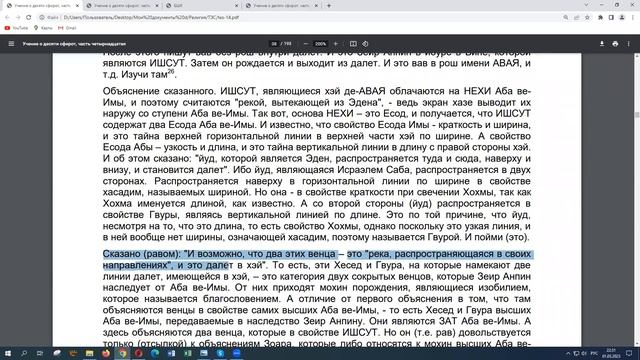
Task: Click the footnote reference 26 after 'Изучи там'
Action: 171,71
